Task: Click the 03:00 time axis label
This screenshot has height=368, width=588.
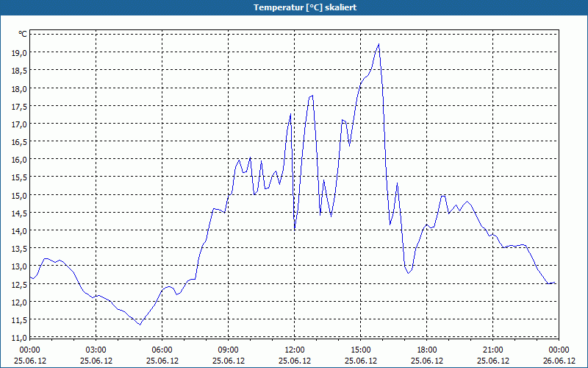Action: point(96,350)
